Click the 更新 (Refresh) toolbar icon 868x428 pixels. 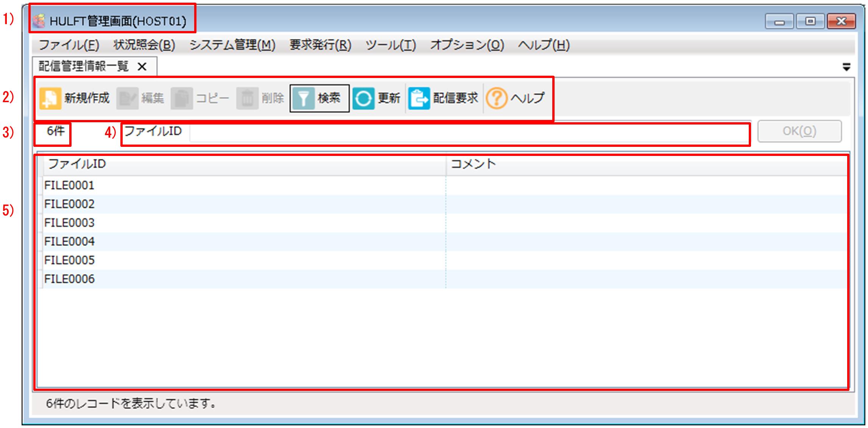point(363,99)
